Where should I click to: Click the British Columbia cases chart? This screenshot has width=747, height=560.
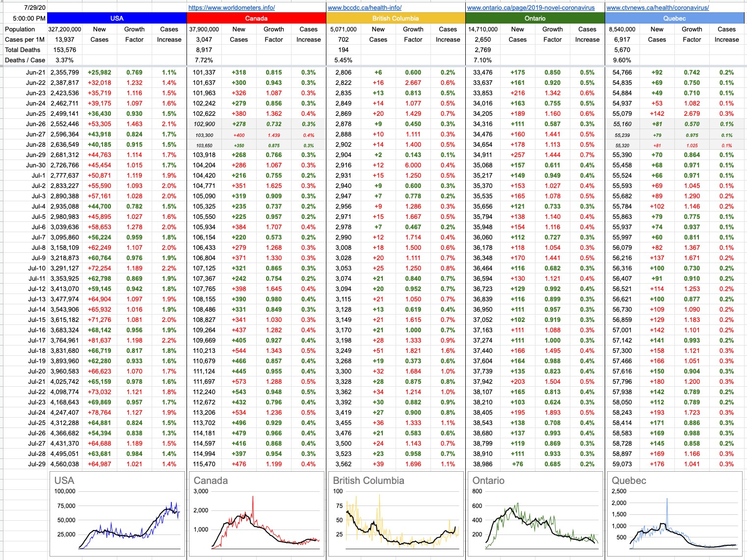[x=396, y=514]
